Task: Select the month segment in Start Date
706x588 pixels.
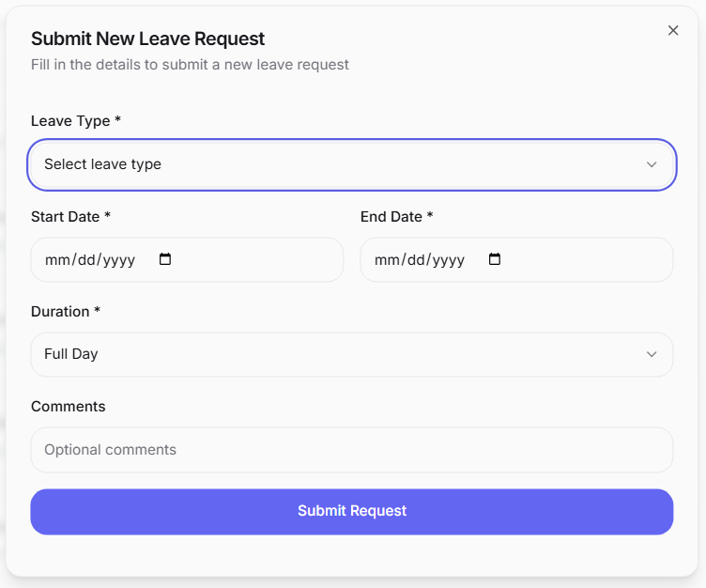Action: tap(56, 260)
